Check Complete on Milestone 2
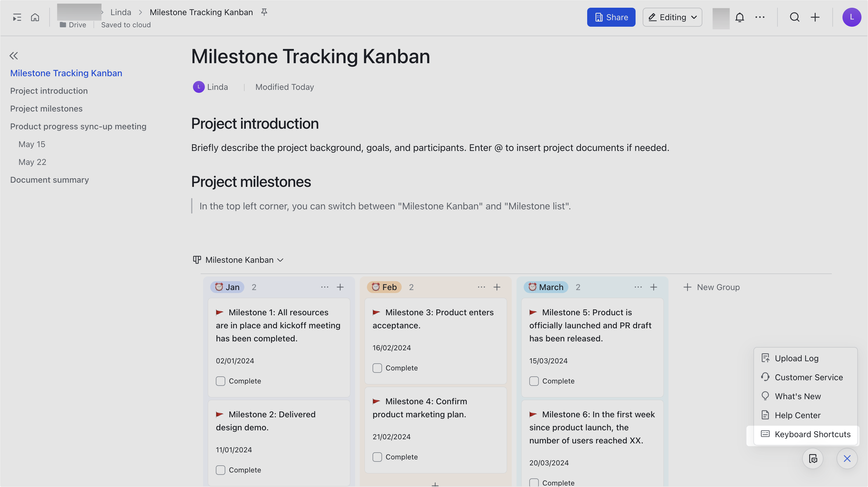This screenshot has width=868, height=487. coord(220,470)
